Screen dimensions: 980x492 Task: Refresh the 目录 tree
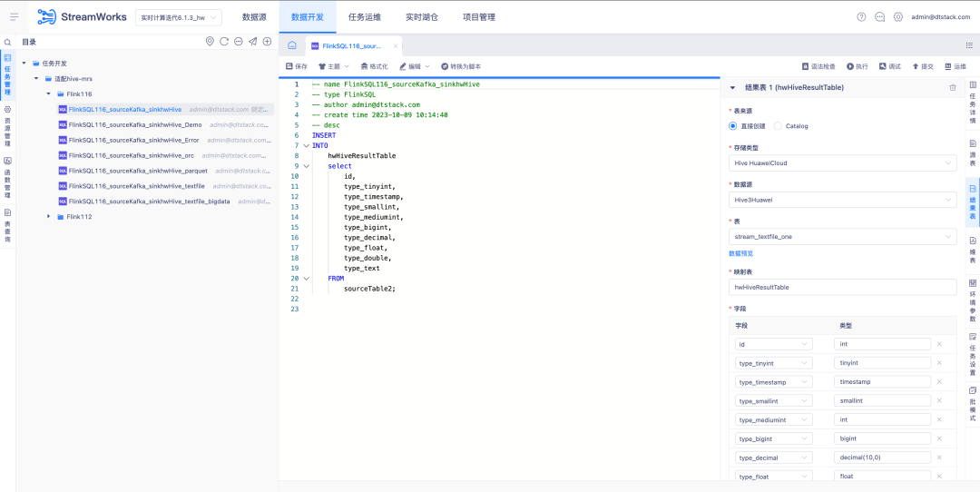tap(224, 41)
